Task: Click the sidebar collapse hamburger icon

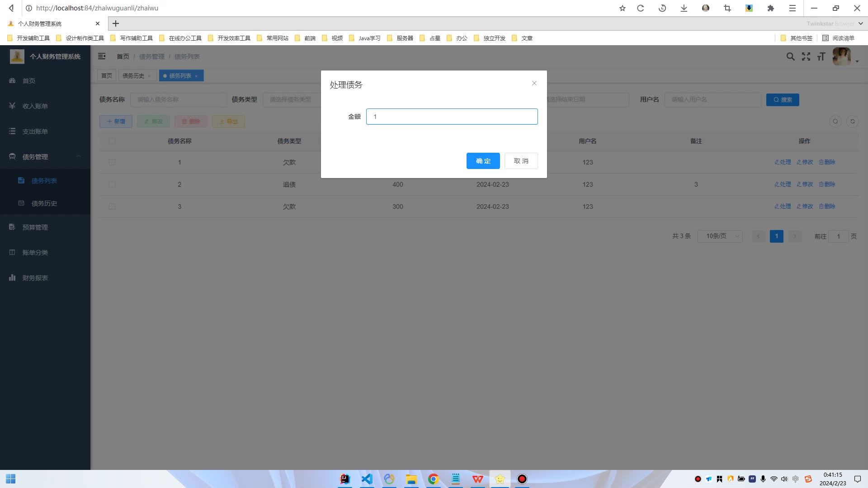Action: tap(102, 56)
